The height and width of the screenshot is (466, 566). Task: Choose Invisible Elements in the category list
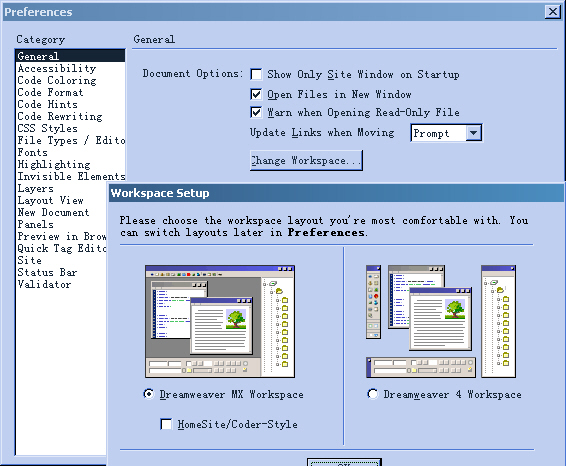click(71, 176)
